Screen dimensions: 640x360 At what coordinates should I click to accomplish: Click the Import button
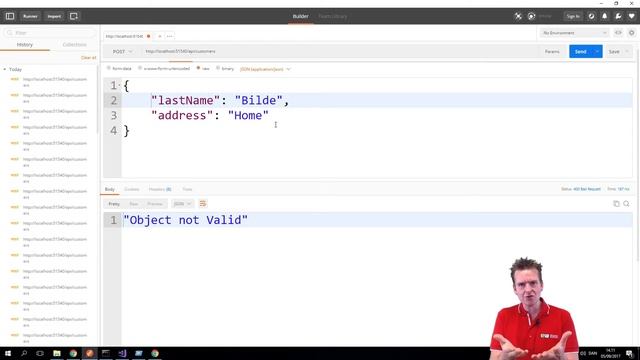pyautogui.click(x=54, y=16)
